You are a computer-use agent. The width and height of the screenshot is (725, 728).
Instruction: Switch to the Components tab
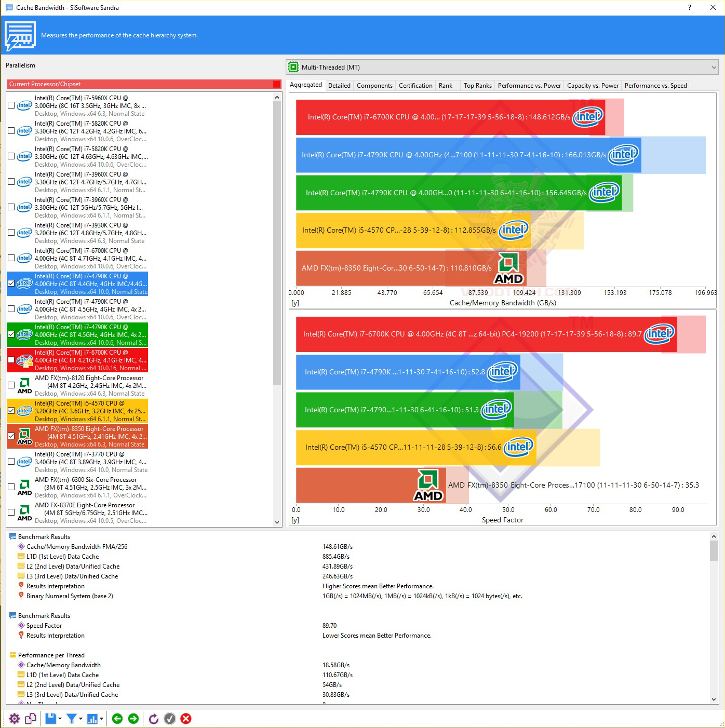[x=375, y=86]
